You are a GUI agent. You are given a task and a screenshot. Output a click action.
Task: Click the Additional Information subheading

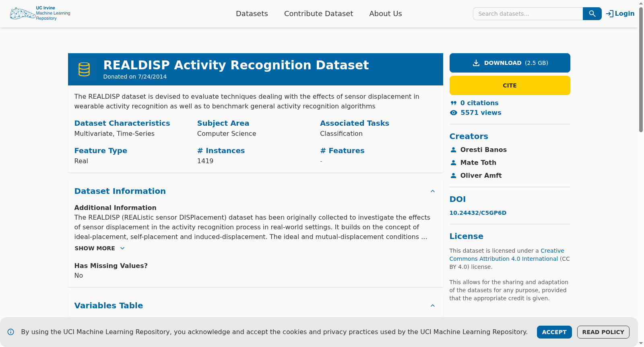115,208
